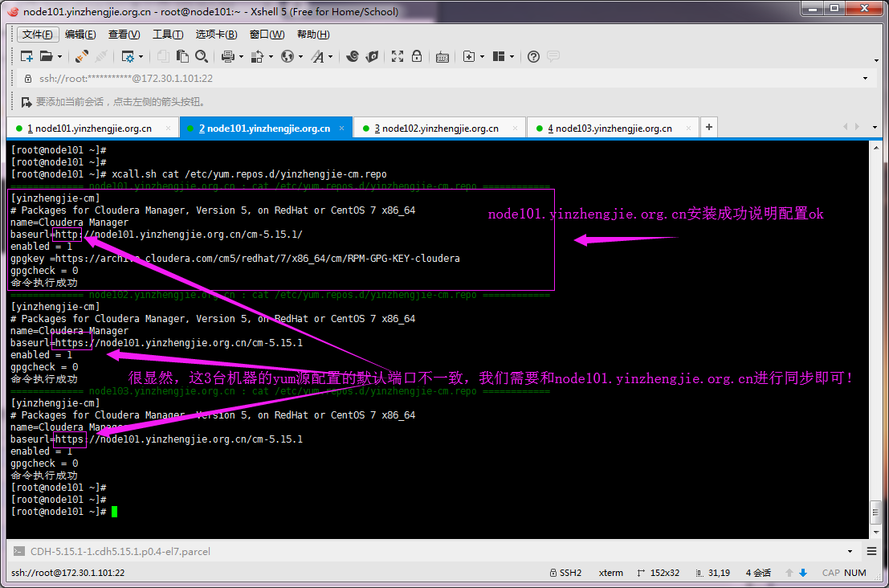Click the New Session toolbar icon
Screen dimensions: 889x588
tap(27, 56)
